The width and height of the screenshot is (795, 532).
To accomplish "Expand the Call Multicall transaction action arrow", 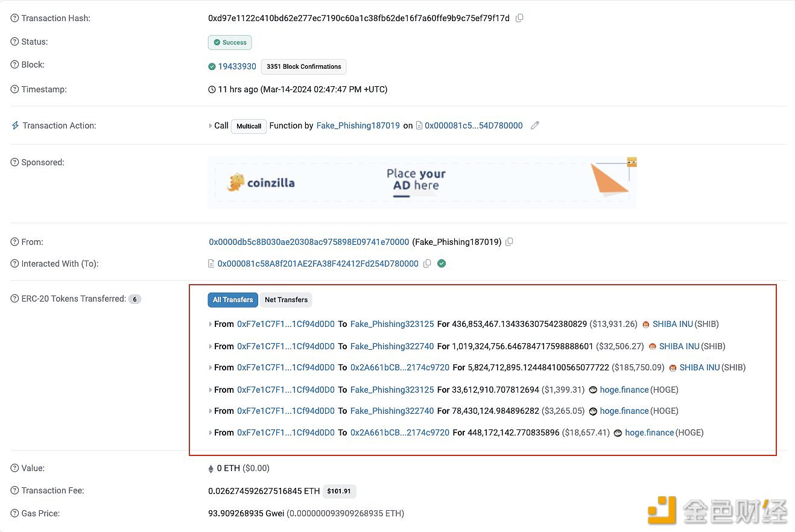I will [x=211, y=125].
